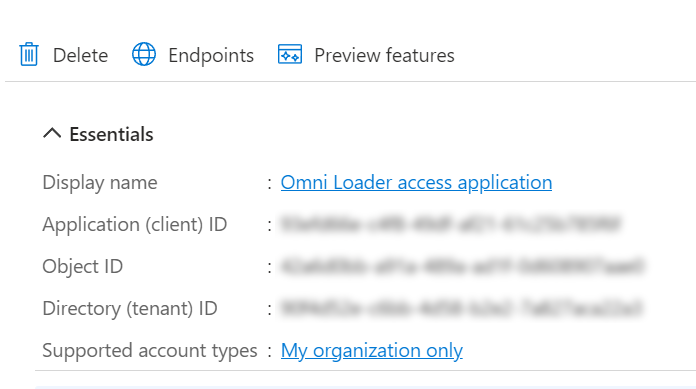Open the Endpoints toolbar label
The width and height of the screenshot is (696, 389).
point(211,56)
